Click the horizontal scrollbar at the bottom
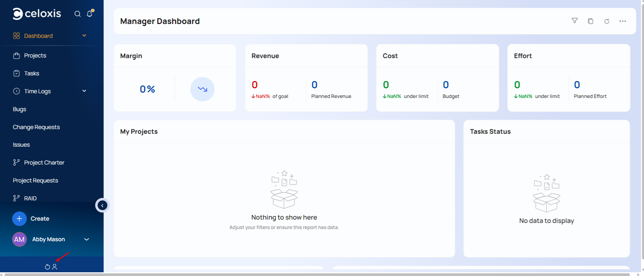Screen dimensions: 644x276 coord(317,274)
